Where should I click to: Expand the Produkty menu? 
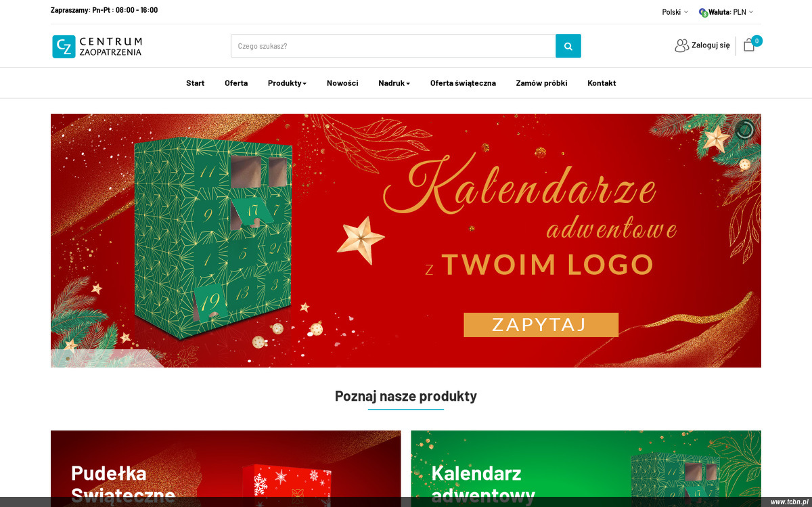coord(287,83)
